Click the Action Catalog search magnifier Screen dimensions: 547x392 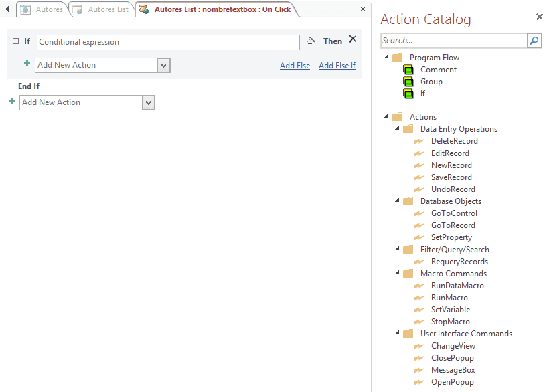point(534,41)
